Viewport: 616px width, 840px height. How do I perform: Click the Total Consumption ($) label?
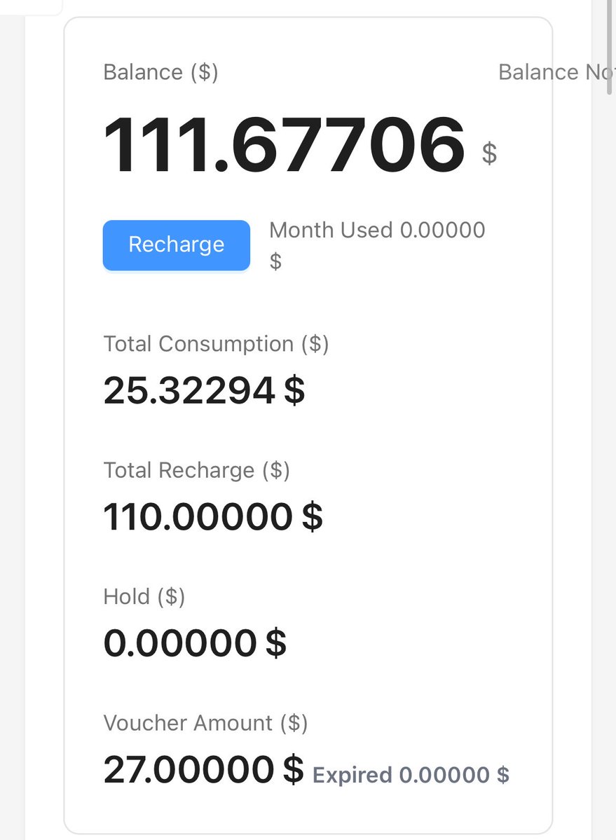(216, 344)
